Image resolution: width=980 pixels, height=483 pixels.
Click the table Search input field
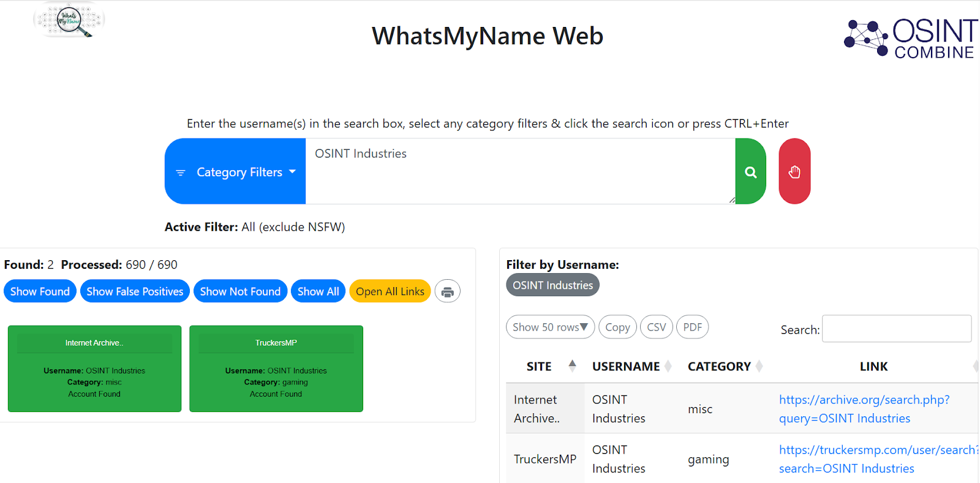[896, 329]
